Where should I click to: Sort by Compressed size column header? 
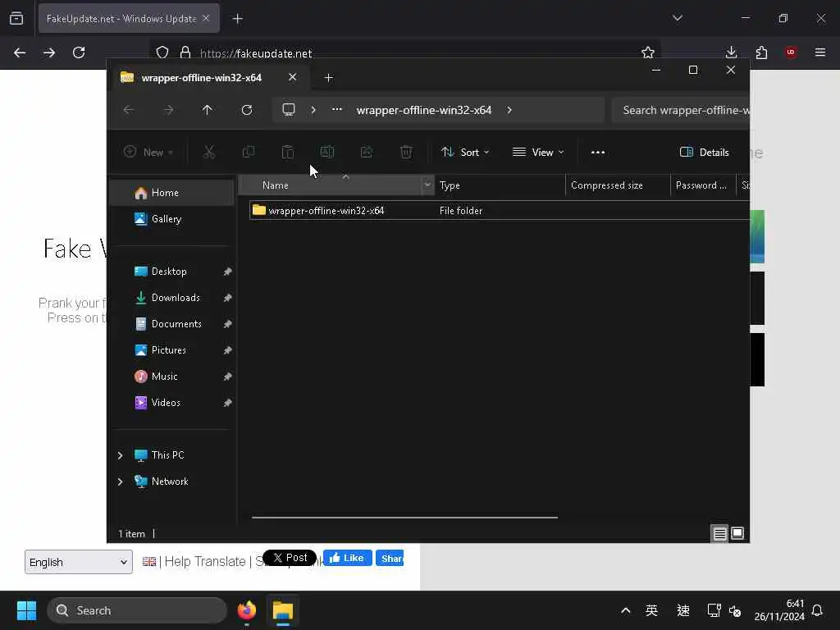tap(618, 185)
